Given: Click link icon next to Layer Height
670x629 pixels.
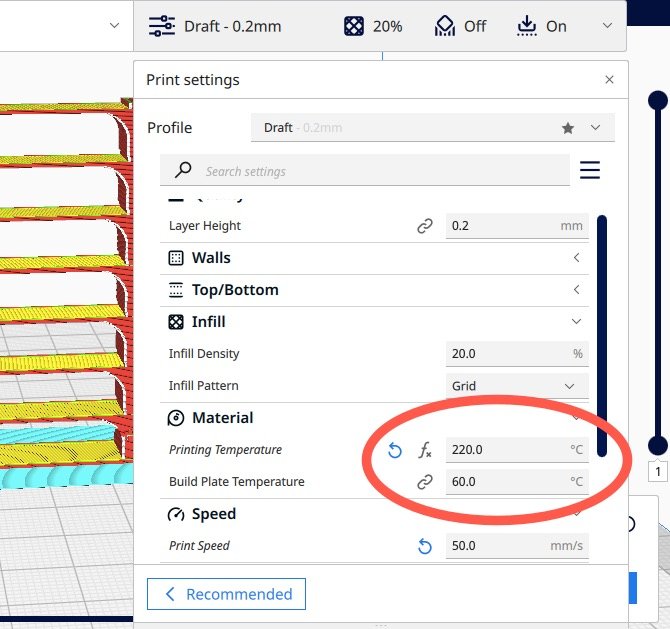Looking at the screenshot, I should click(x=425, y=226).
